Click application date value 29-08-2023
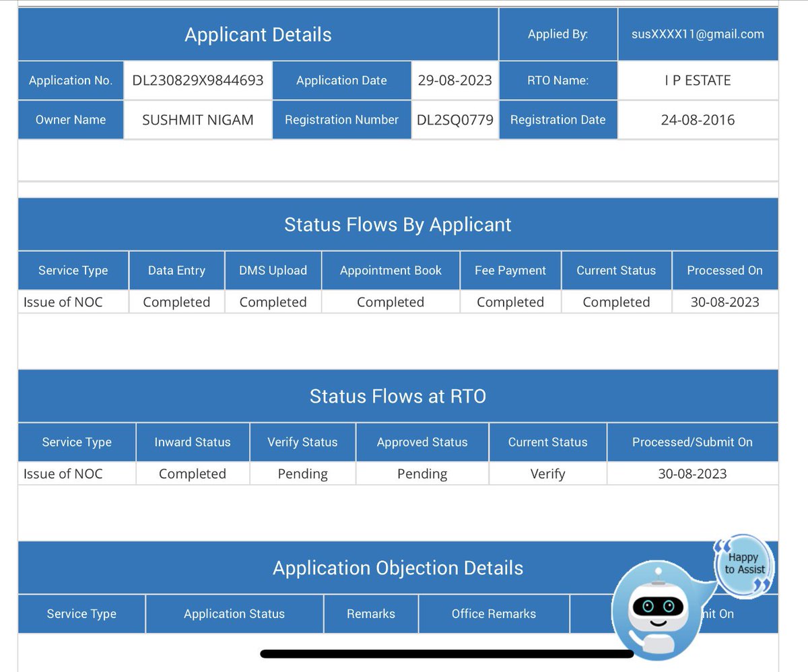Image resolution: width=808 pixels, height=672 pixels. pos(455,80)
